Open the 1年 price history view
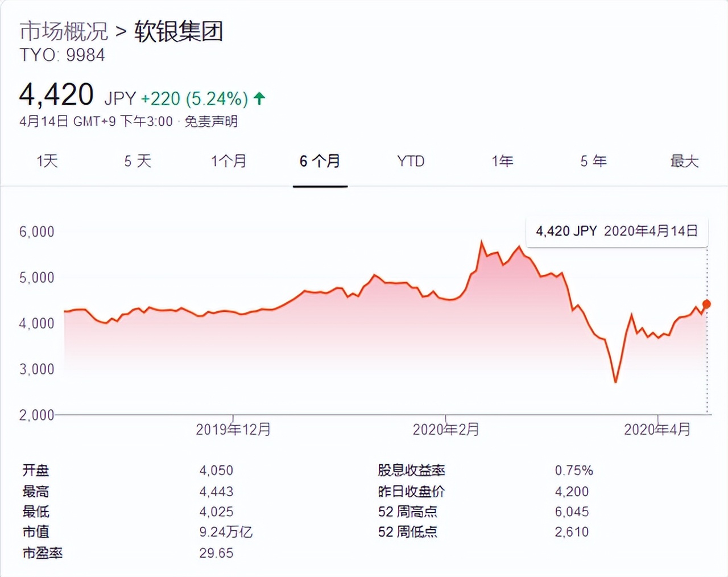 coord(502,161)
